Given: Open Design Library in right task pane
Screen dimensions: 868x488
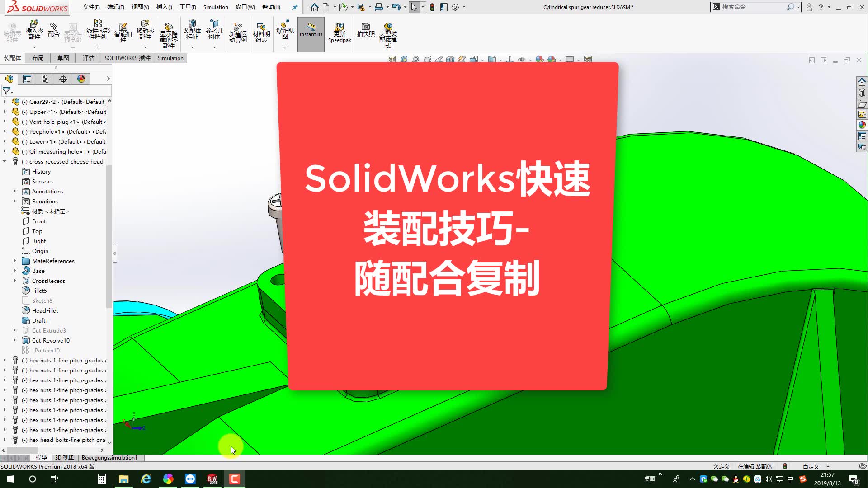Looking at the screenshot, I should tap(862, 93).
